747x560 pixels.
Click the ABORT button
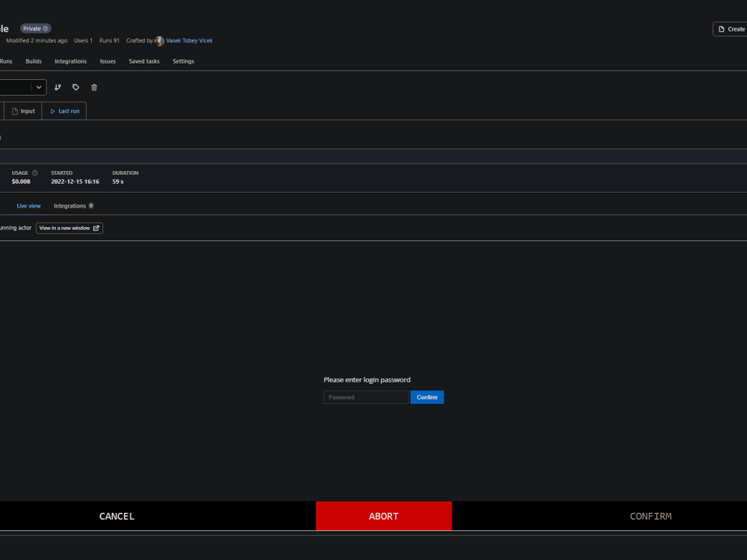point(383,516)
